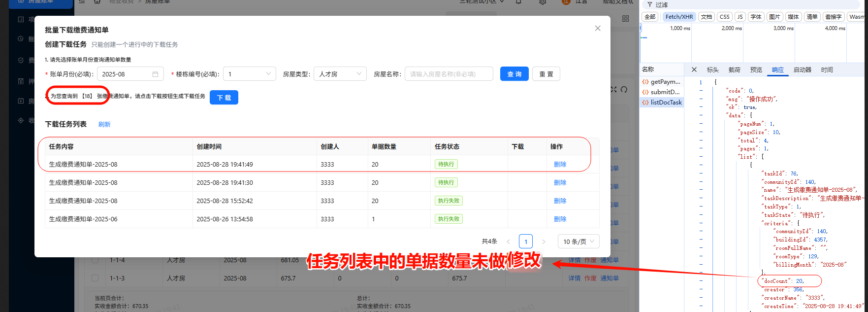The height and width of the screenshot is (312, 868).
Task: Select getPaym... request icon in network list
Action: pos(645,82)
